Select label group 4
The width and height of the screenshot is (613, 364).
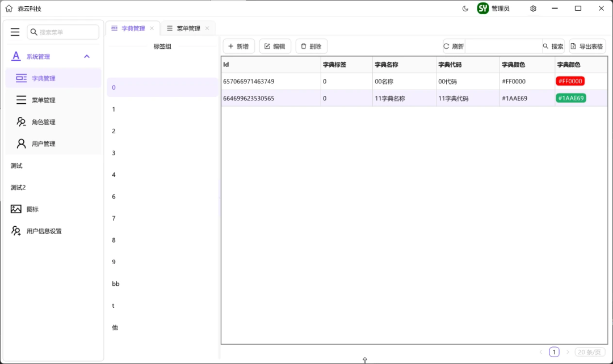point(162,175)
